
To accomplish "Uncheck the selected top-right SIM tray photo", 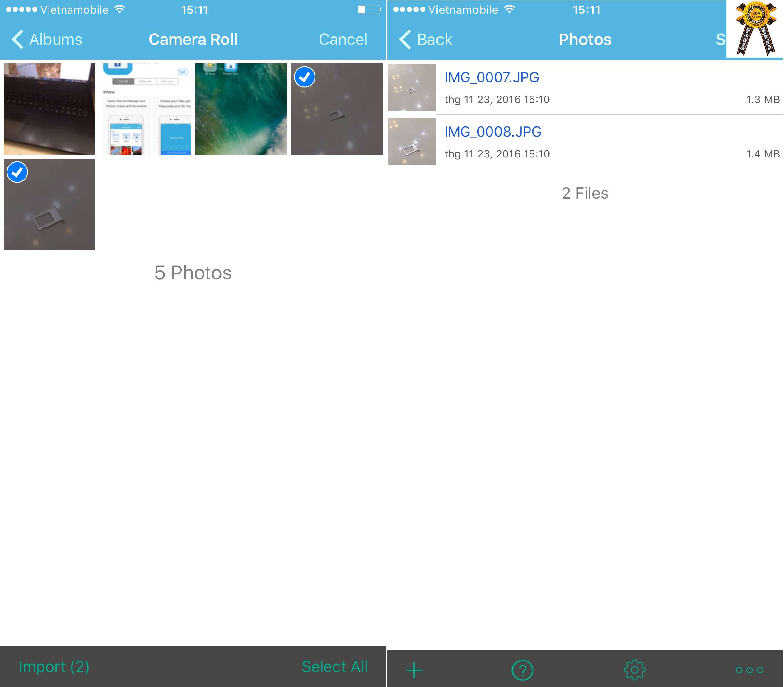I will pos(337,109).
